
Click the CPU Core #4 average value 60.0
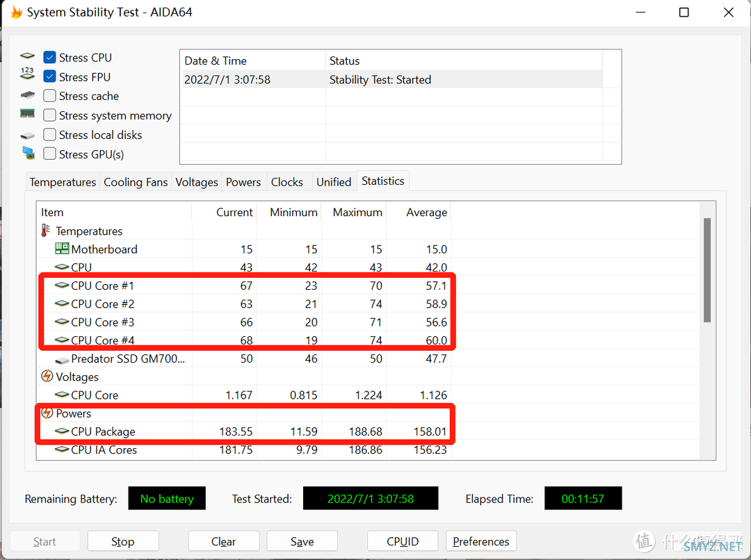[436, 340]
